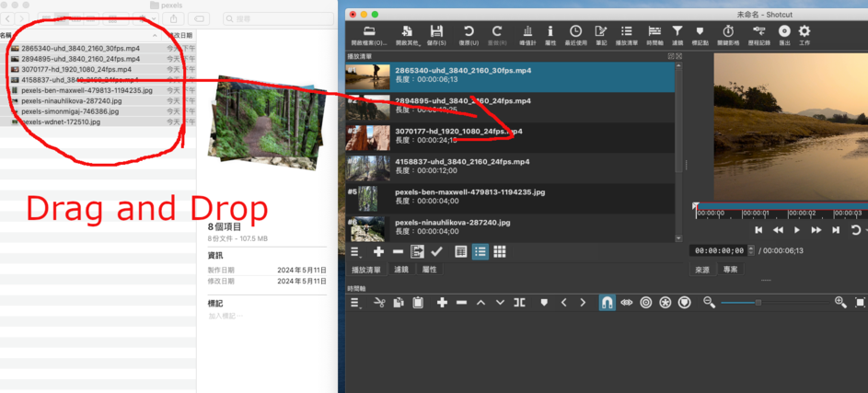Viewport: 868px width, 393px height.
Task: Switch to the 專案 tab under player
Action: (x=730, y=270)
